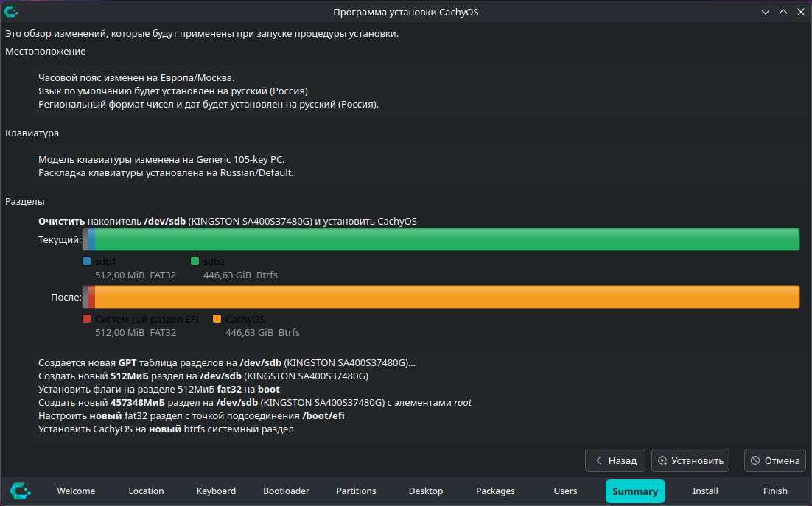
Task: Open the Packages step
Action: point(496,491)
